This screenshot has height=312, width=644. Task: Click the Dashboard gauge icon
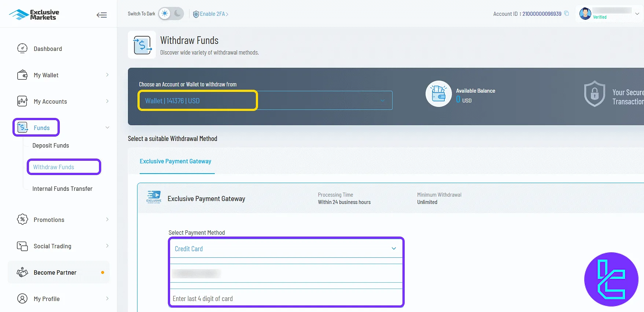pyautogui.click(x=22, y=48)
